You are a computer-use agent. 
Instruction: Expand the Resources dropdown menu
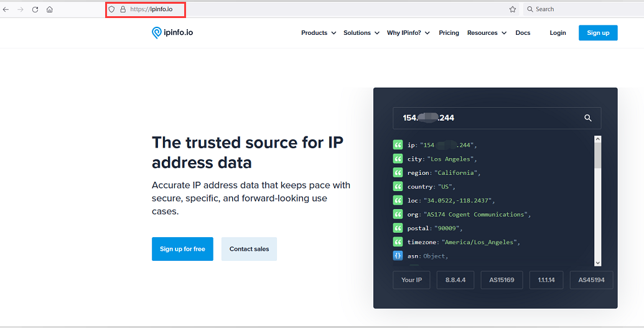[x=487, y=33]
